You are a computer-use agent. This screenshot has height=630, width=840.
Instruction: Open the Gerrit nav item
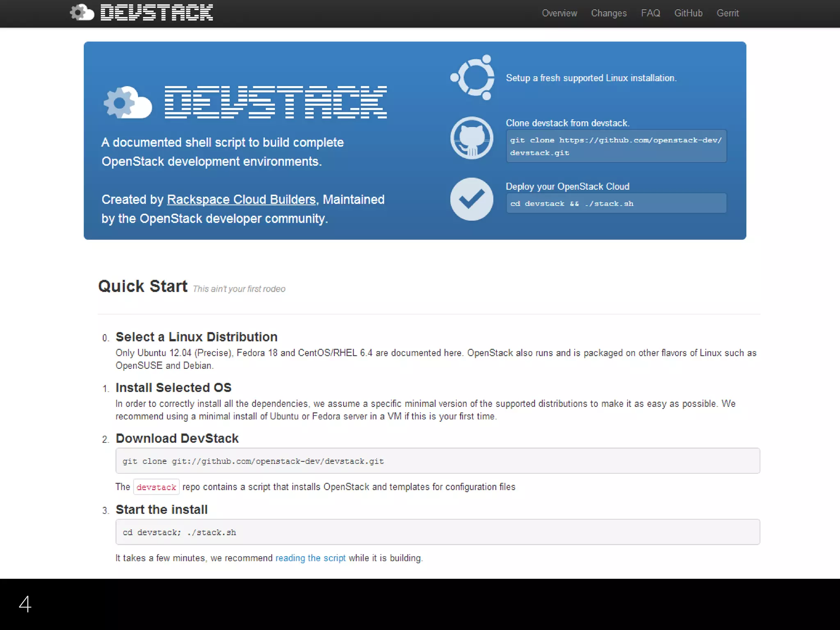pyautogui.click(x=728, y=13)
